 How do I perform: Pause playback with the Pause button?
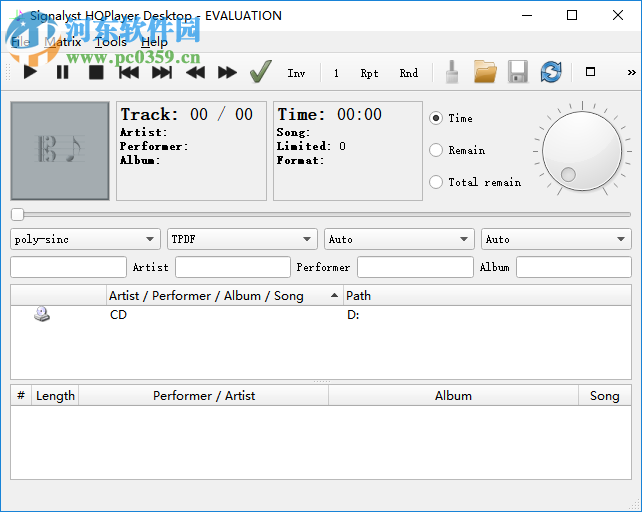(63, 72)
